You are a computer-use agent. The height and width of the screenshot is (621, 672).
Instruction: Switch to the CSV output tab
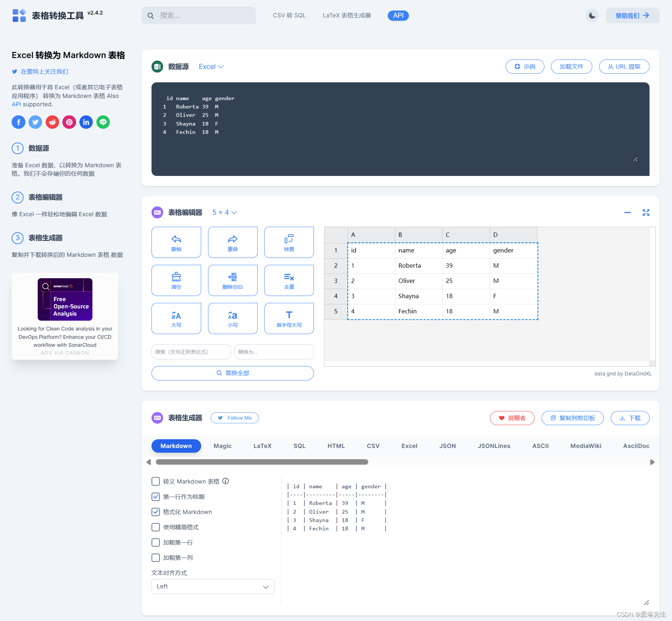tap(373, 446)
